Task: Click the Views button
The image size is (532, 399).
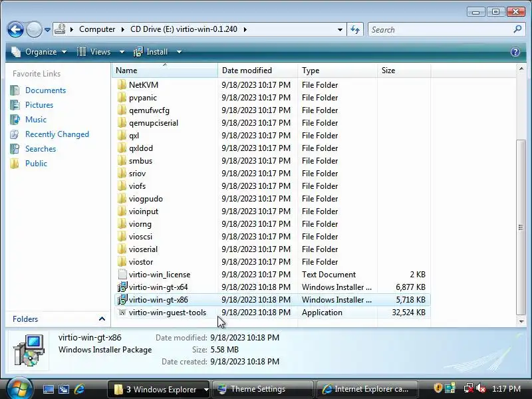Action: (94, 52)
